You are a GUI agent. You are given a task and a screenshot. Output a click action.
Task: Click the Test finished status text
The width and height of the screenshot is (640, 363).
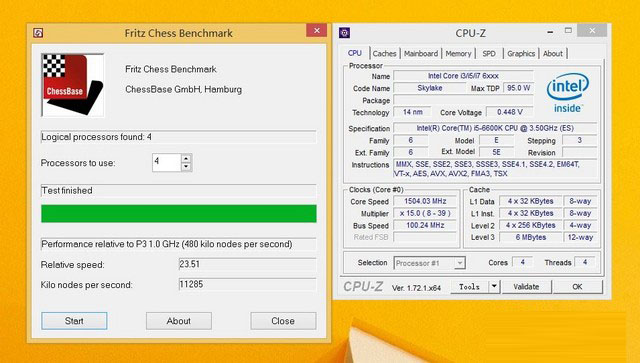click(x=67, y=191)
